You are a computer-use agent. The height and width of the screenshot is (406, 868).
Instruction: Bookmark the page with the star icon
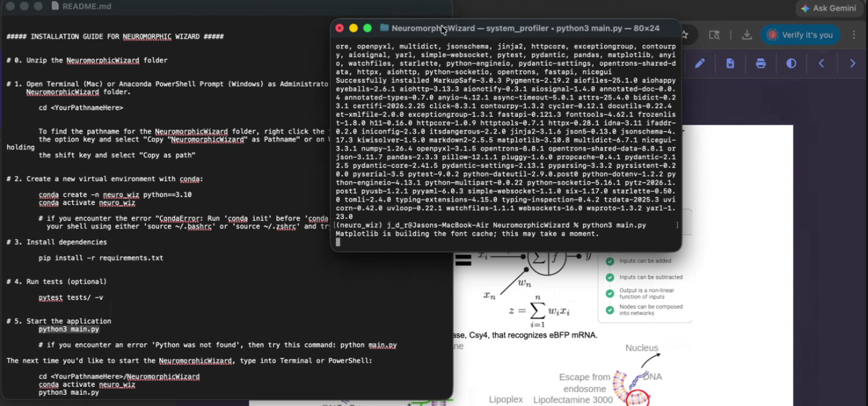click(x=686, y=34)
